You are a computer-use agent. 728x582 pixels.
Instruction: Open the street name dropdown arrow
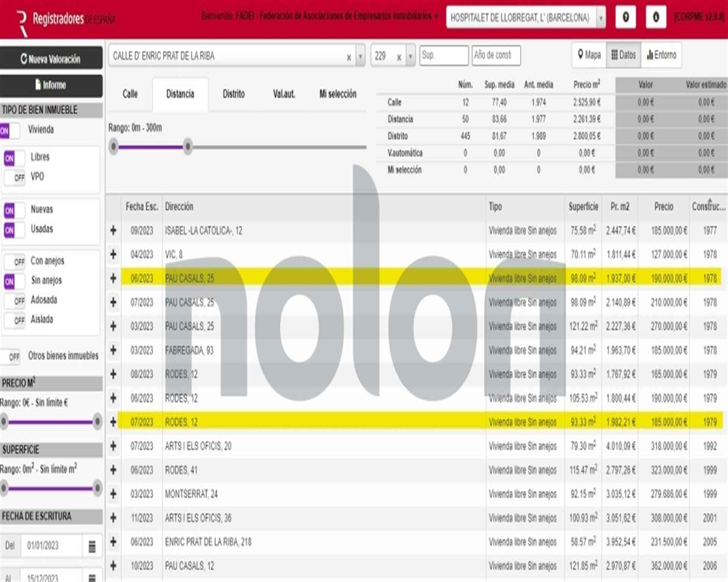pos(360,57)
